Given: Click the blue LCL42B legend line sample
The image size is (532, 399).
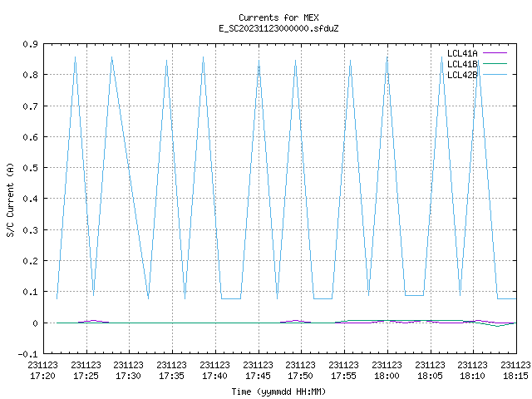Looking at the screenshot, I should tap(495, 75).
